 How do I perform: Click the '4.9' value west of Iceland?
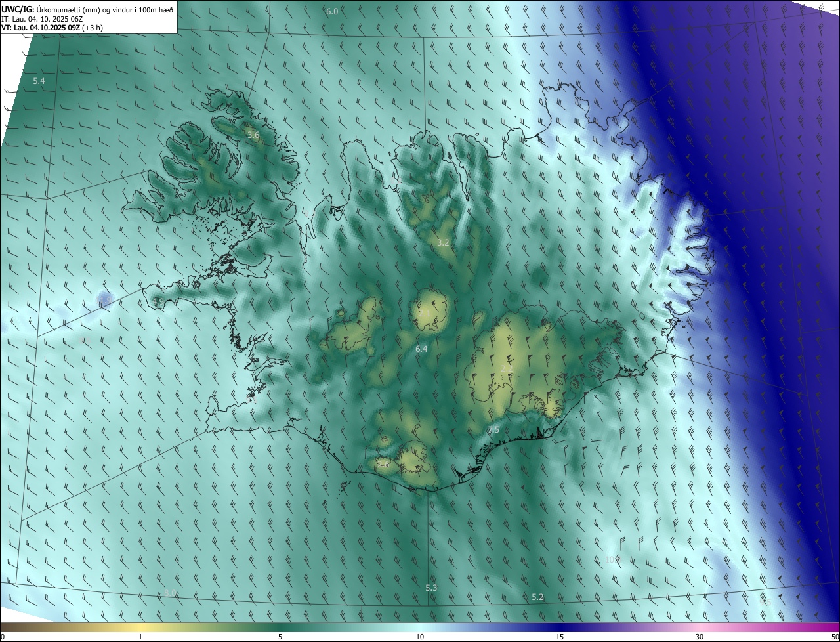pos(158,301)
